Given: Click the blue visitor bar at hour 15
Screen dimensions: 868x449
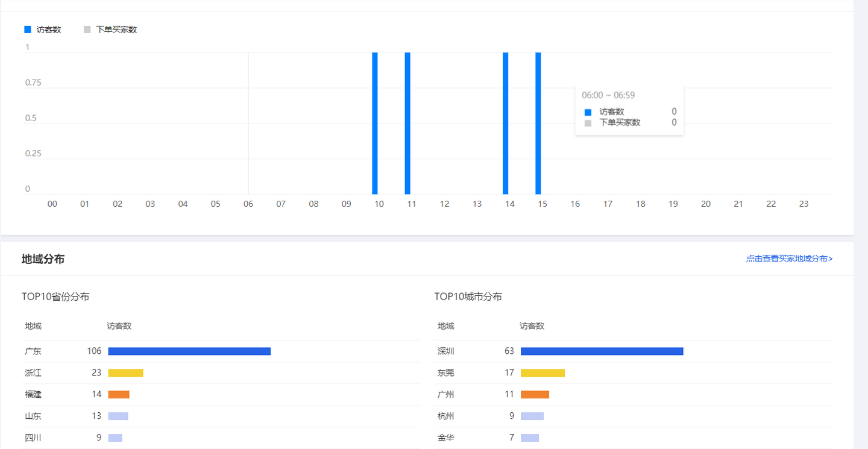Looking at the screenshot, I should [x=538, y=123].
